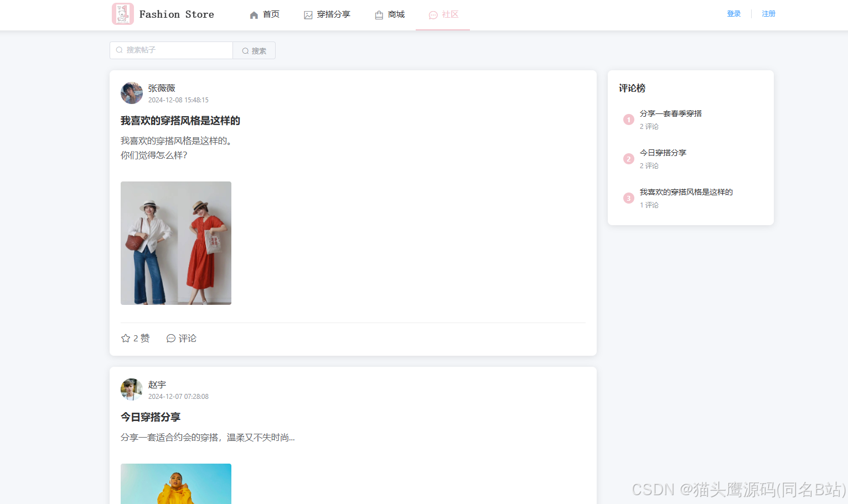Click the 登录 link
Viewport: 848px width, 504px height.
coord(734,14)
